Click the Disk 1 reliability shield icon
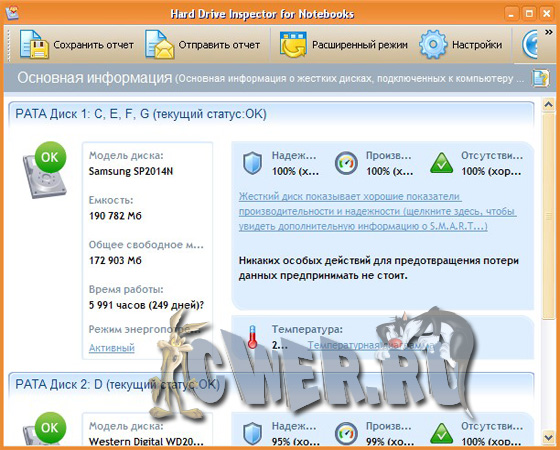560x450 pixels. pos(252,163)
